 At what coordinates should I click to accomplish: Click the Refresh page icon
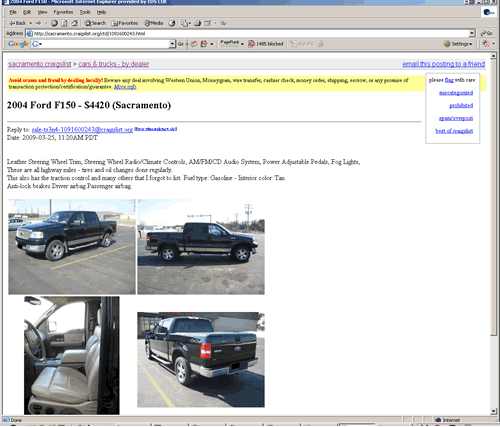64,23
